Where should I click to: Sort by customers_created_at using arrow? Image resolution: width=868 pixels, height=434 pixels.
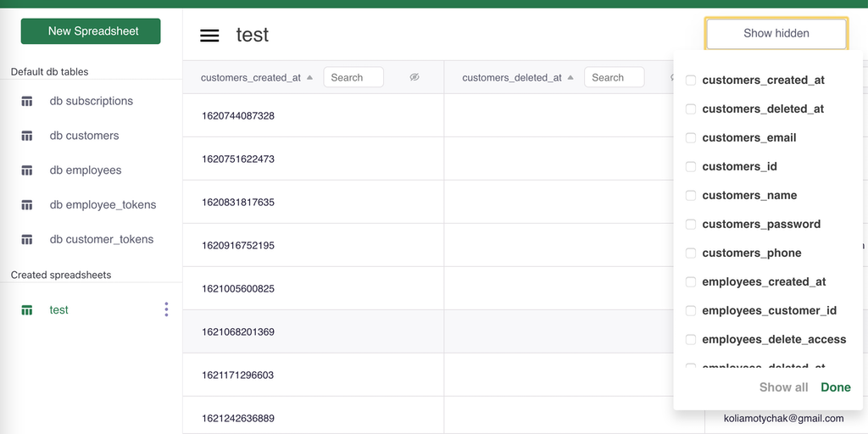(310, 77)
